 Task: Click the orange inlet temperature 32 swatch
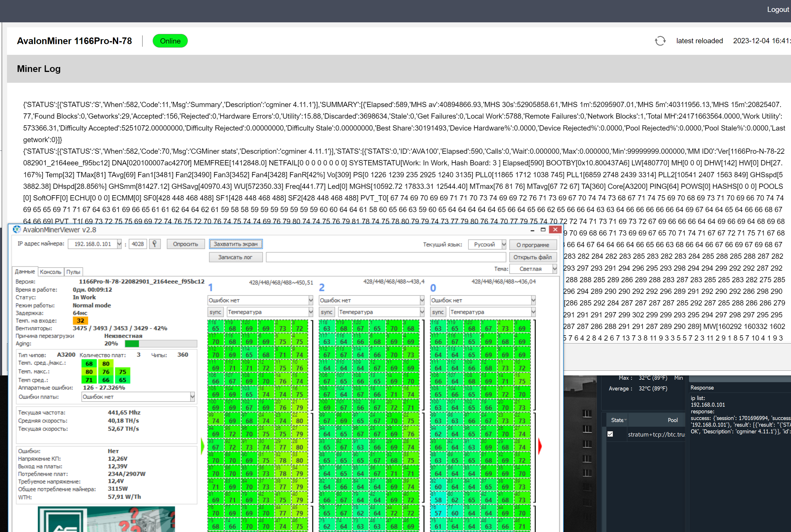point(80,320)
